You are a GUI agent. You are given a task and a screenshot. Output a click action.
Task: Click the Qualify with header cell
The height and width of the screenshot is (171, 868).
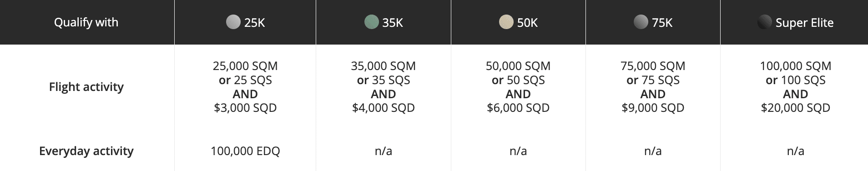pyautogui.click(x=87, y=22)
